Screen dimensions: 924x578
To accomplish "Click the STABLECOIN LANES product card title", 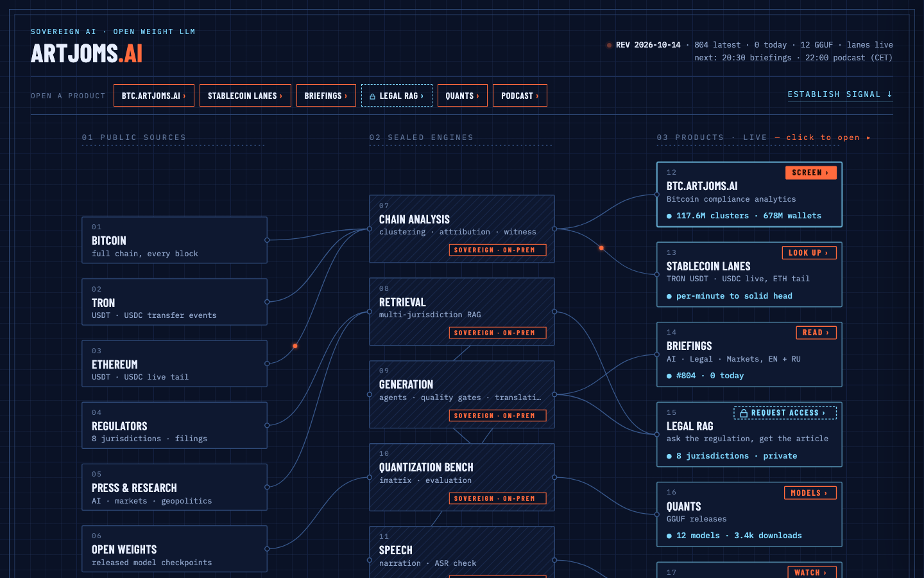I will coord(708,267).
